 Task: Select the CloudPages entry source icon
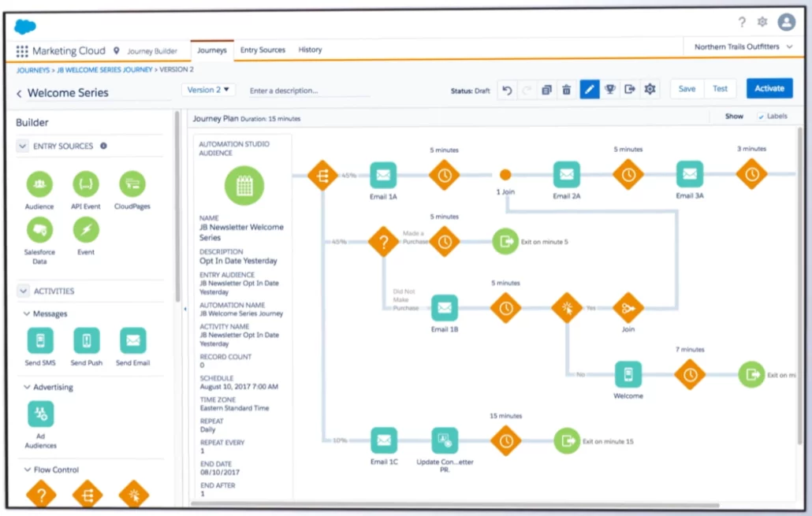132,184
